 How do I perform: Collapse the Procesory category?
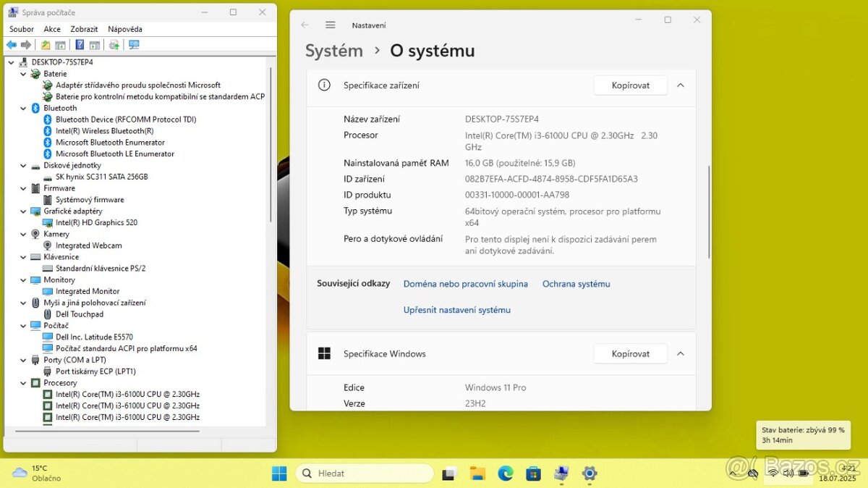click(23, 382)
